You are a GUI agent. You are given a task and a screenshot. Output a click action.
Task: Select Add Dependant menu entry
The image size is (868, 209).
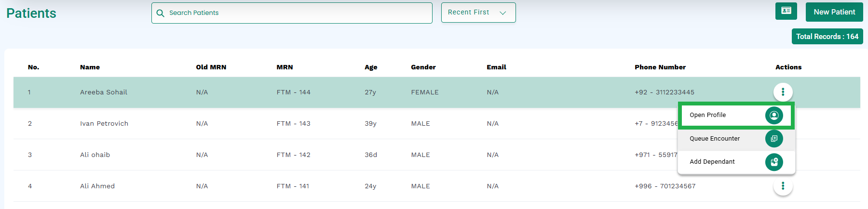736,162
